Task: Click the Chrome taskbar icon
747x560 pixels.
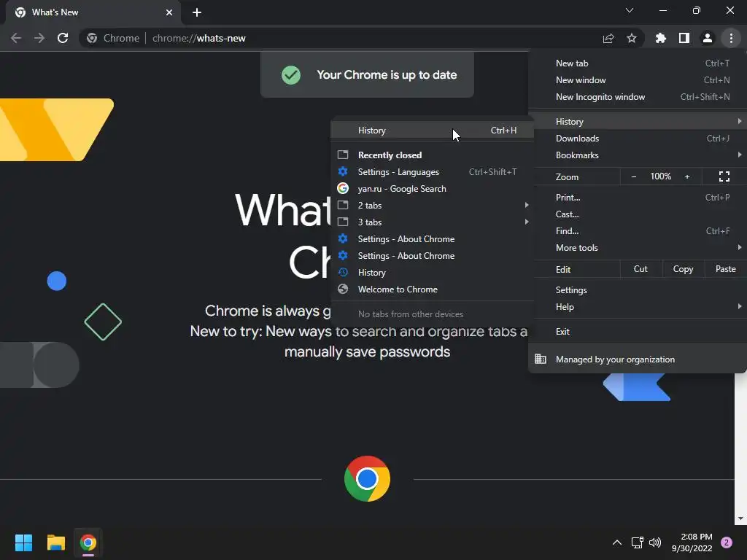Action: coord(88,542)
